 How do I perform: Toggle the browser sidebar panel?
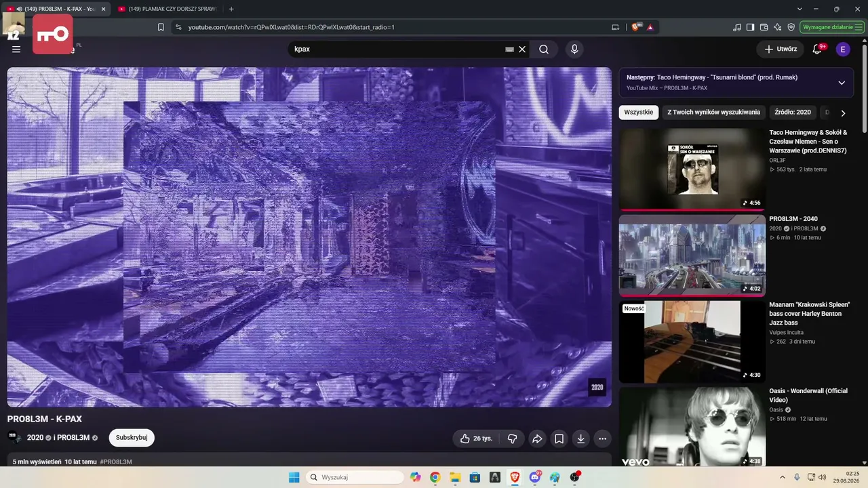pyautogui.click(x=750, y=27)
